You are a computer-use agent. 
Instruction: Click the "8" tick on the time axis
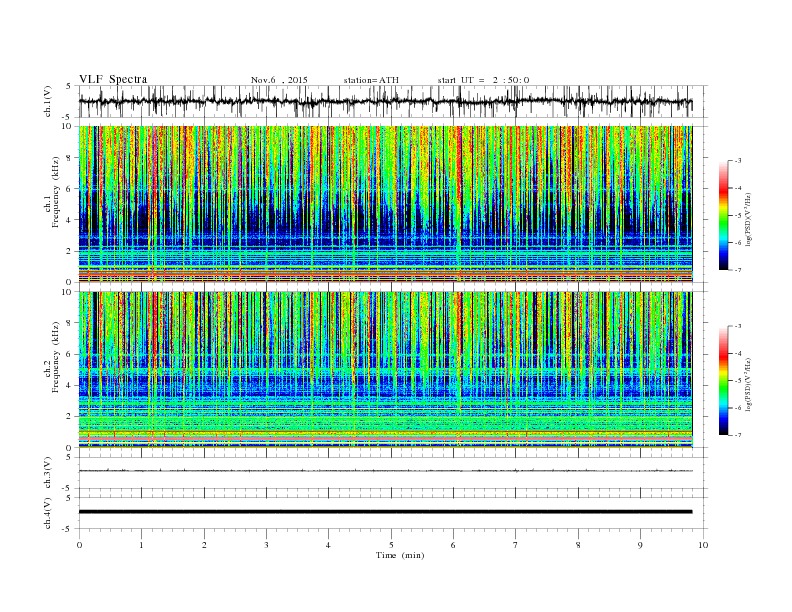click(578, 545)
